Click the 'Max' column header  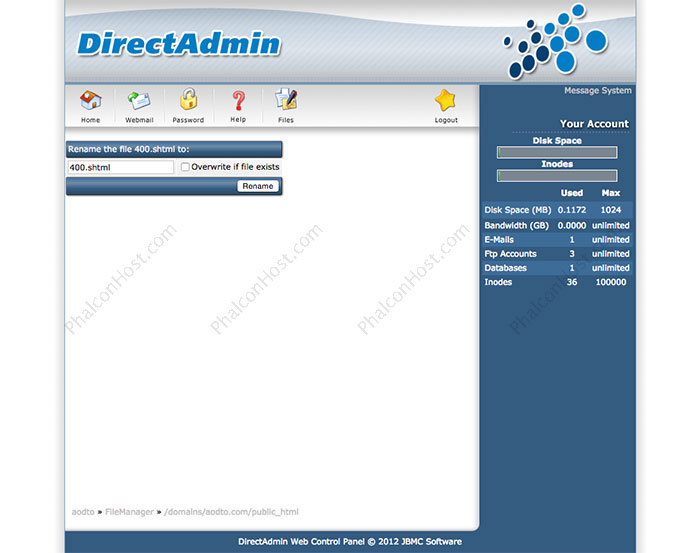[x=611, y=193]
